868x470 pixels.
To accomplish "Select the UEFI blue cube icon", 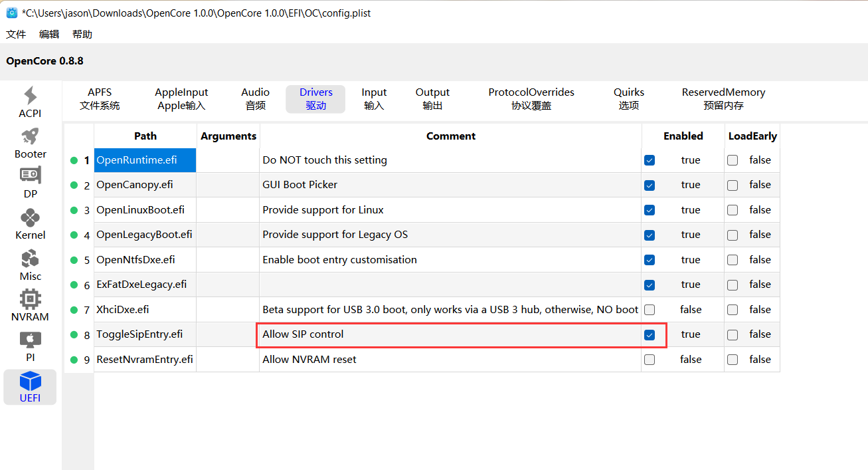I will (30, 382).
